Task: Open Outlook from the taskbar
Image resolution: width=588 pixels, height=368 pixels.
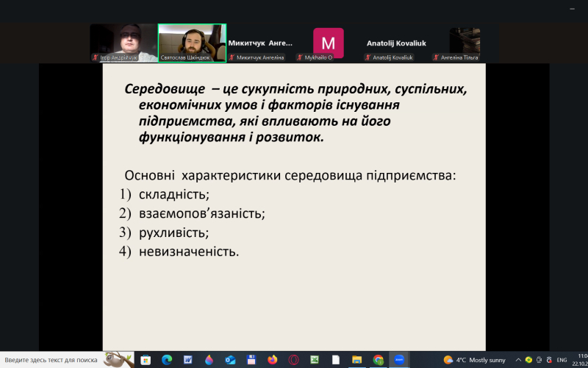Action: coord(230,360)
